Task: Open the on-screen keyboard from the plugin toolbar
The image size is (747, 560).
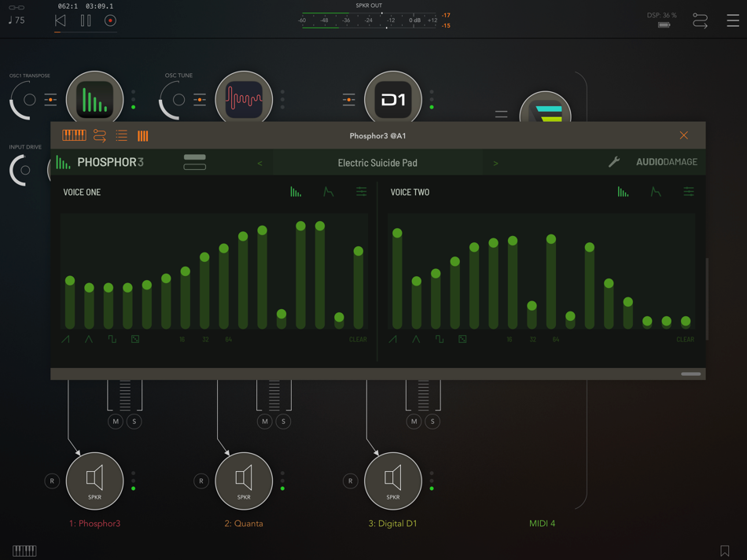Action: click(x=75, y=134)
